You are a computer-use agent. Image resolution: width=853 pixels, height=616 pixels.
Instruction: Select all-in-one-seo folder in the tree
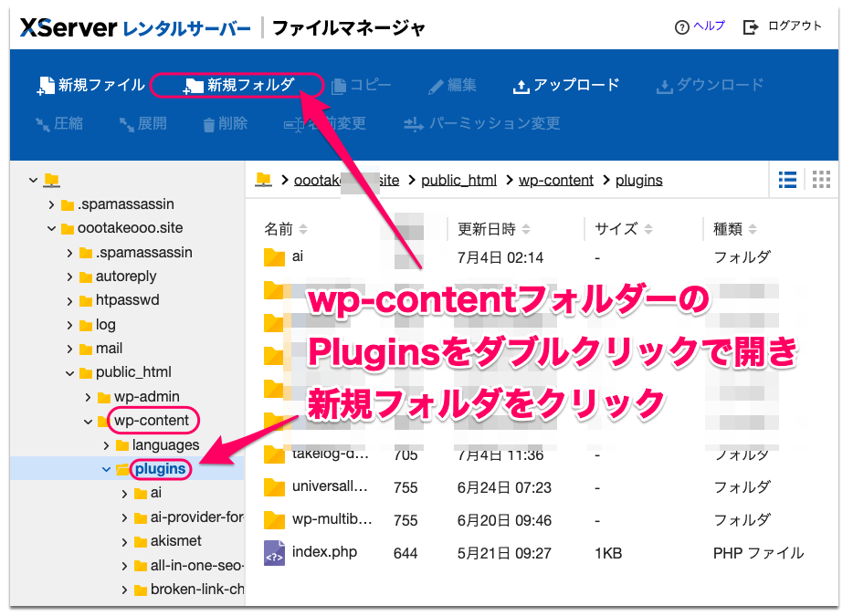[196, 566]
